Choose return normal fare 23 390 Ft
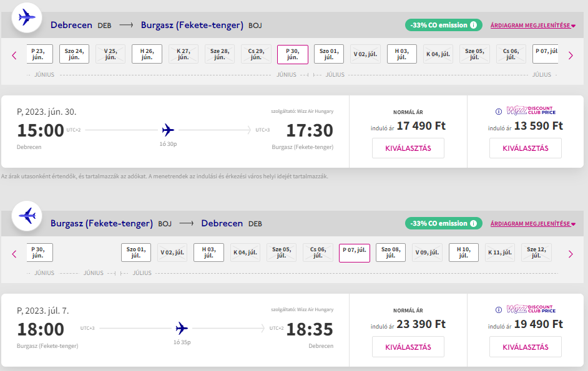Viewport: 588px width, 371px height. coord(408,347)
